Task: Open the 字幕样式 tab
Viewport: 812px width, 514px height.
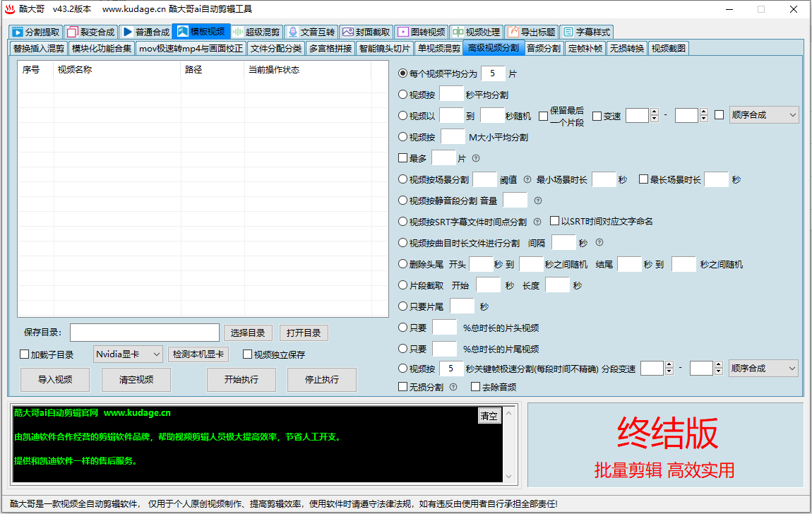Action: pyautogui.click(x=586, y=32)
